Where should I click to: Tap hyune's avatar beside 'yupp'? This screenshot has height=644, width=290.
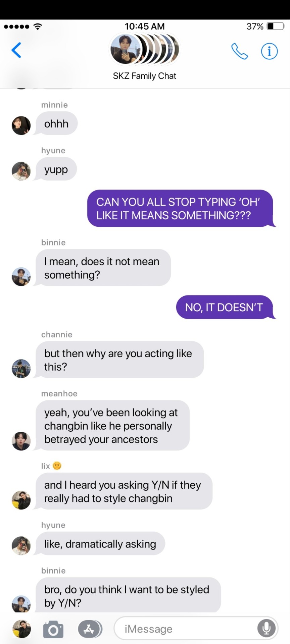pyautogui.click(x=21, y=171)
